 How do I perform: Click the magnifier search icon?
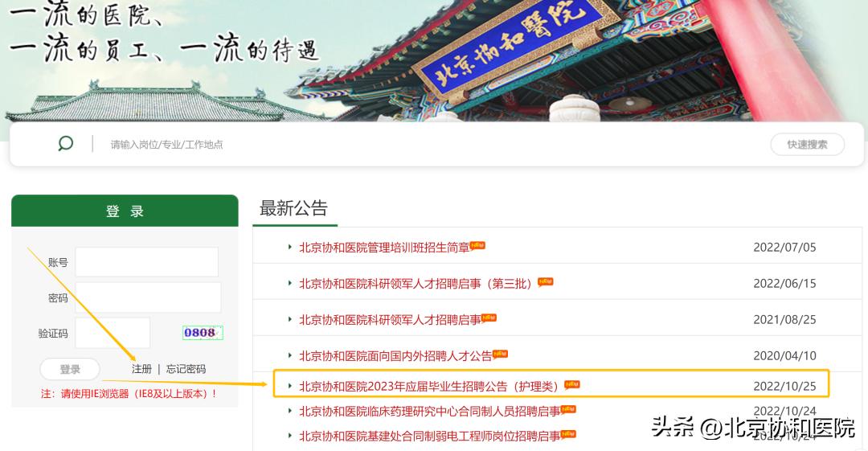(x=65, y=144)
